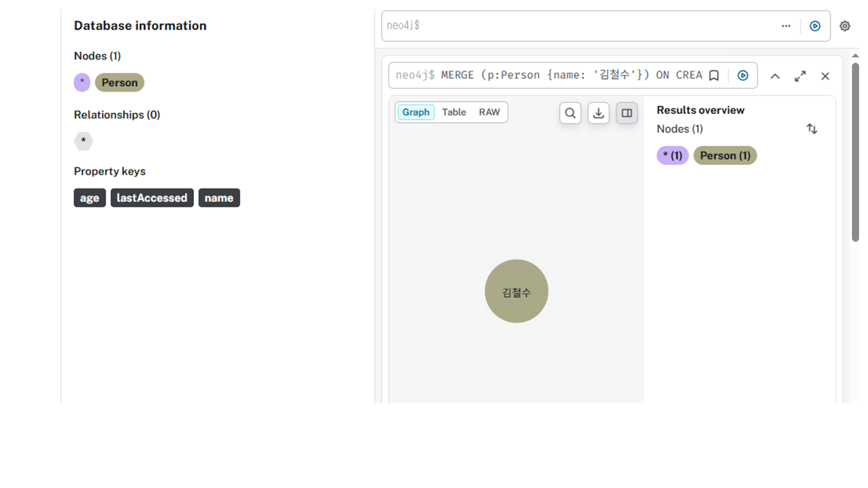868x488 pixels.
Task: Download the graph result
Action: pyautogui.click(x=598, y=113)
